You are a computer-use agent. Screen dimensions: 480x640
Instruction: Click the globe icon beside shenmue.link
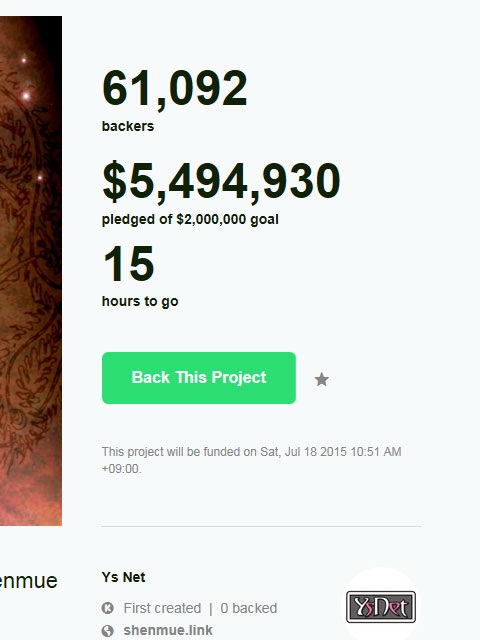107,631
